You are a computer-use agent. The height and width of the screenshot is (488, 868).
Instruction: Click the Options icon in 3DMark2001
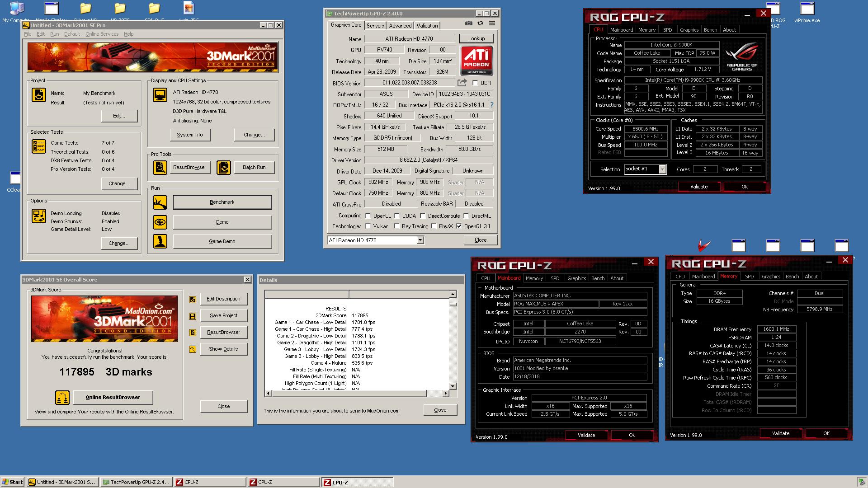(39, 216)
